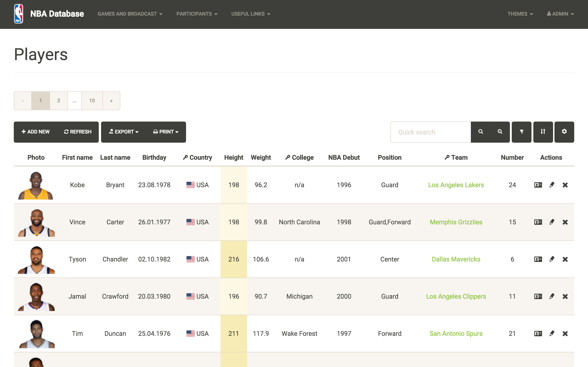Delete Tyson Chandler's row
The width and height of the screenshot is (588, 367).
(565, 259)
